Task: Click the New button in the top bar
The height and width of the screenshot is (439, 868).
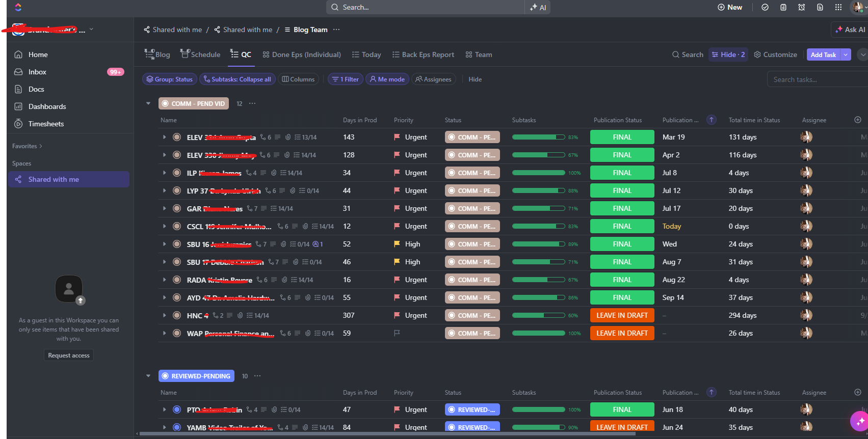Action: click(x=730, y=7)
